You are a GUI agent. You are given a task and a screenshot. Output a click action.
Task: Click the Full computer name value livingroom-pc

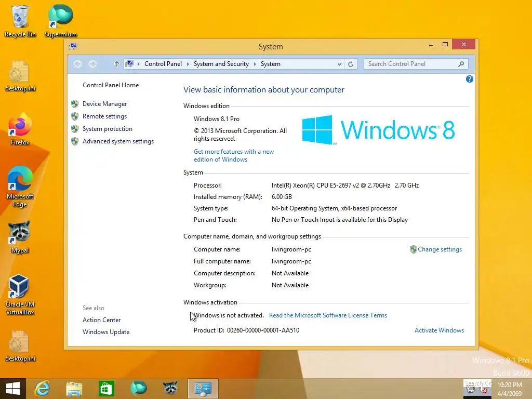(x=291, y=261)
